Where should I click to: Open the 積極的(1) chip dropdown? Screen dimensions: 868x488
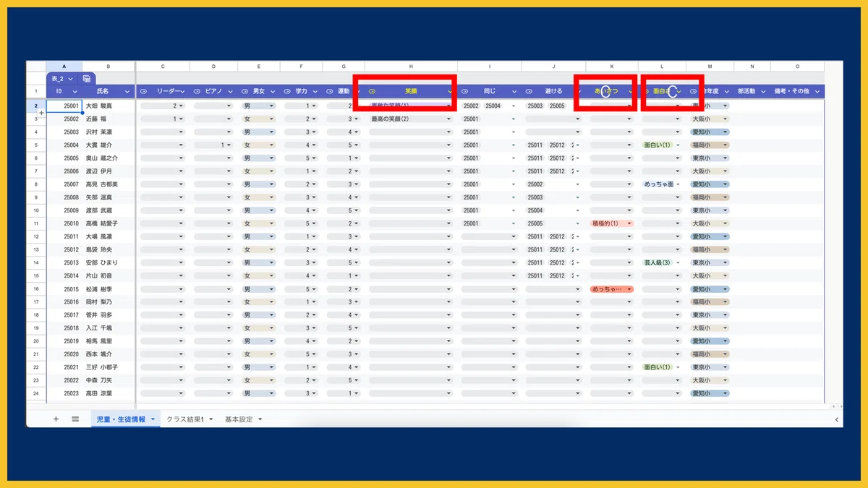(x=612, y=223)
